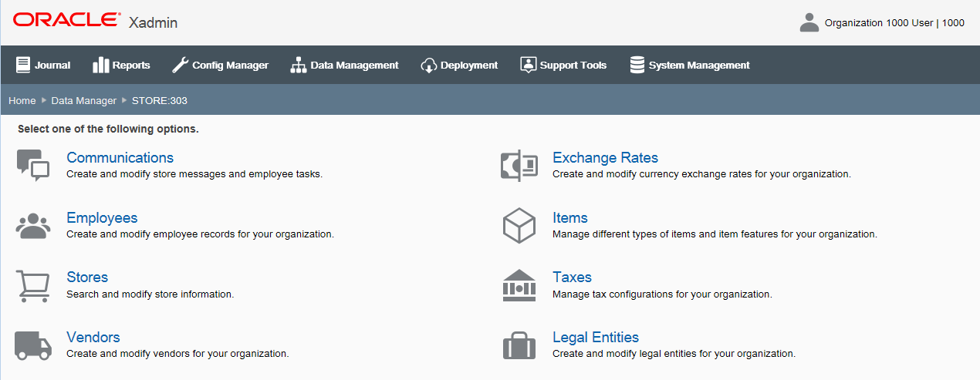Screen dimensions: 980x380
Task: Click the Data Management hierarchy icon
Action: [298, 65]
